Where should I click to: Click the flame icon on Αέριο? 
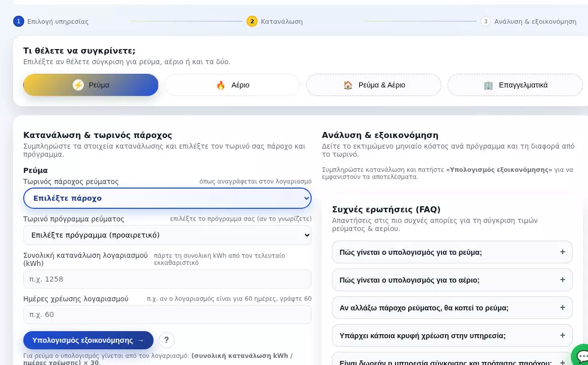220,85
